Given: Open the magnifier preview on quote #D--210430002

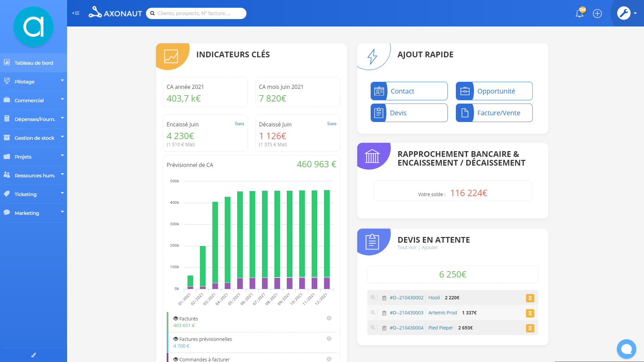Looking at the screenshot, I should tap(373, 298).
